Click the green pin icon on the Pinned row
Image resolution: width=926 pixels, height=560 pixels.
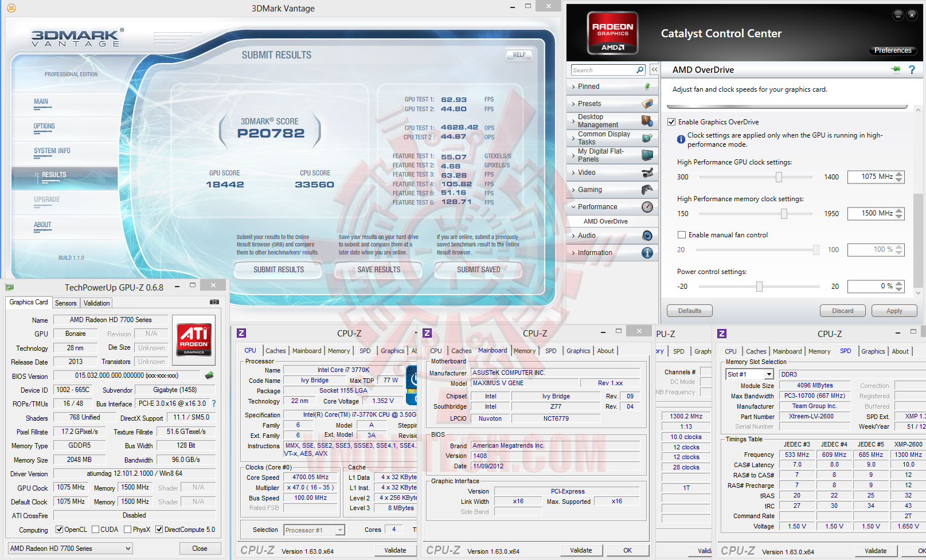(647, 87)
